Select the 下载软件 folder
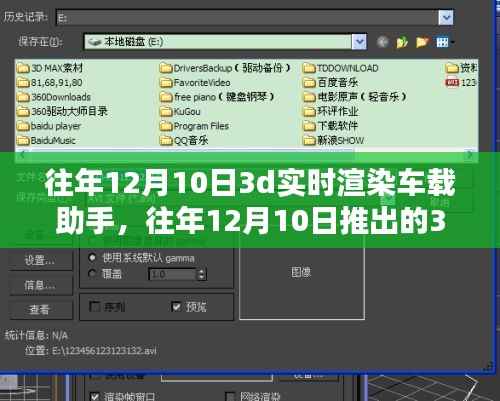500x401 pixels. coord(330,126)
